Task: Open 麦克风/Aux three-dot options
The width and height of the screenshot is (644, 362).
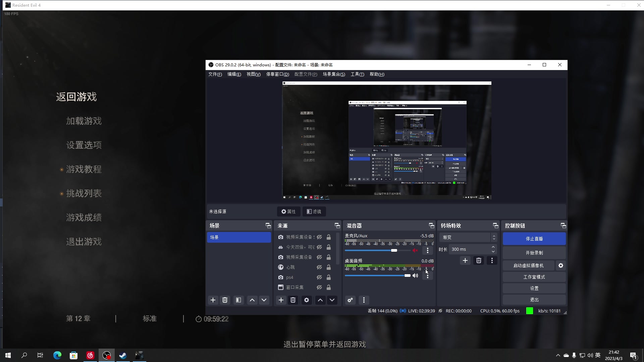Action: (428, 250)
